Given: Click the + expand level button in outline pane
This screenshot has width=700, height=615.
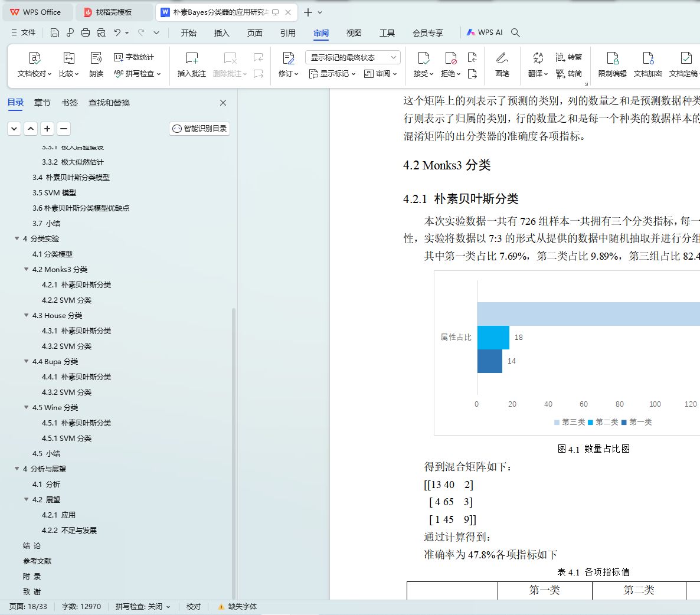Looking at the screenshot, I should (x=47, y=129).
